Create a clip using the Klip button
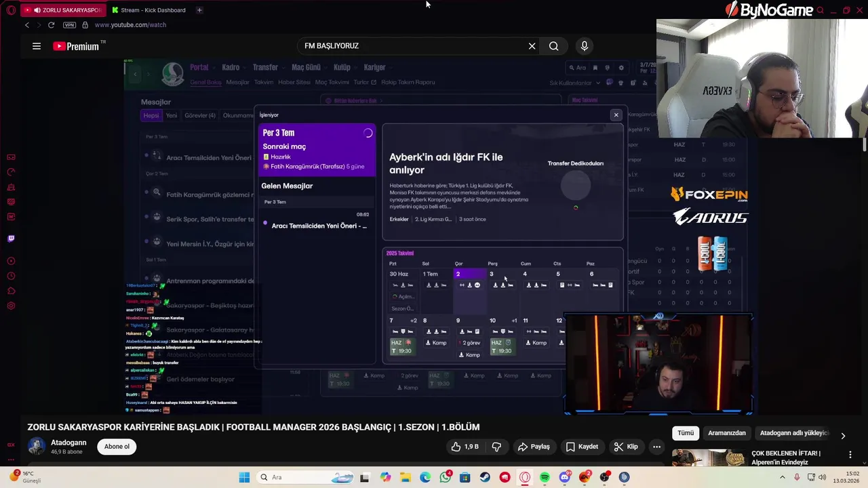The height and width of the screenshot is (488, 868). [x=625, y=447]
